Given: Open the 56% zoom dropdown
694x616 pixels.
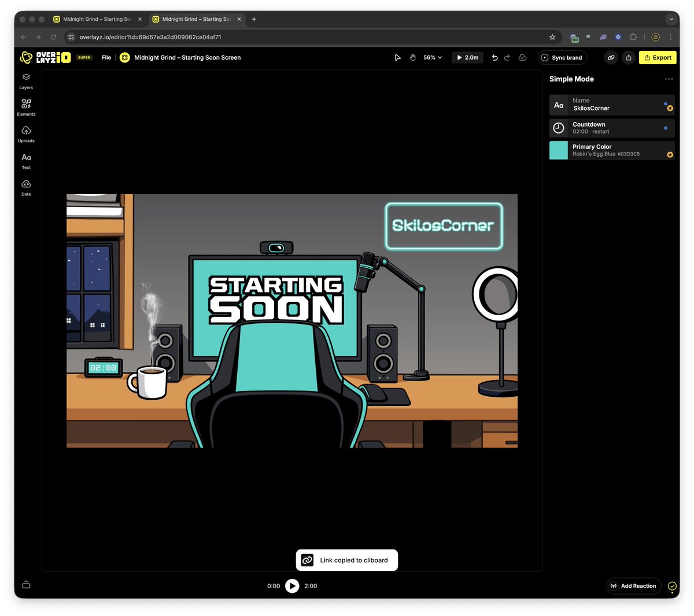Looking at the screenshot, I should [433, 57].
